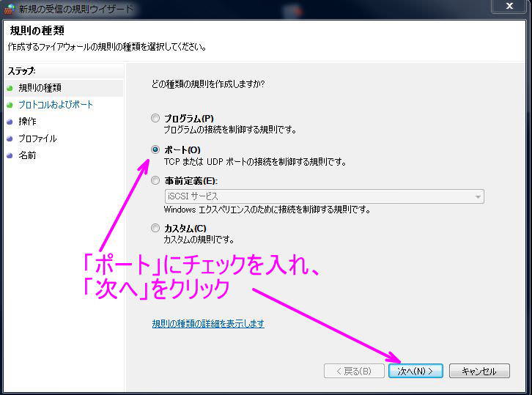
Task: Select the ポート(O) radio button
Action: coord(155,149)
